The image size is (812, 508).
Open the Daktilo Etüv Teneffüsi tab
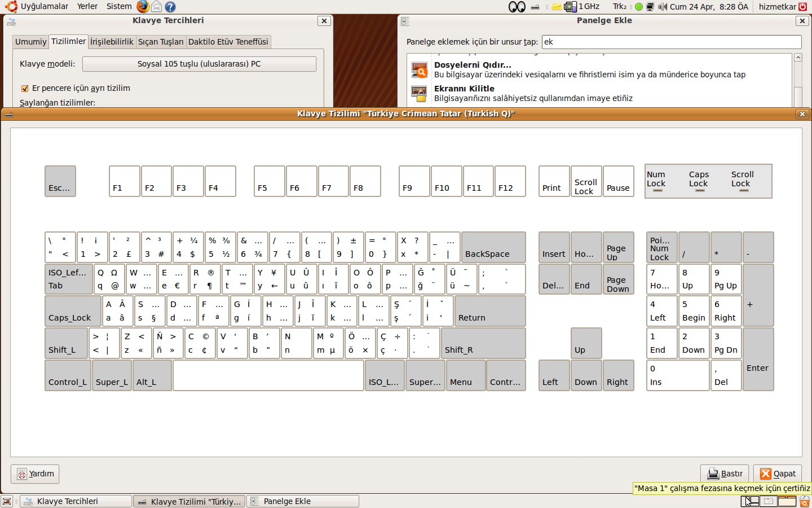[x=228, y=42]
